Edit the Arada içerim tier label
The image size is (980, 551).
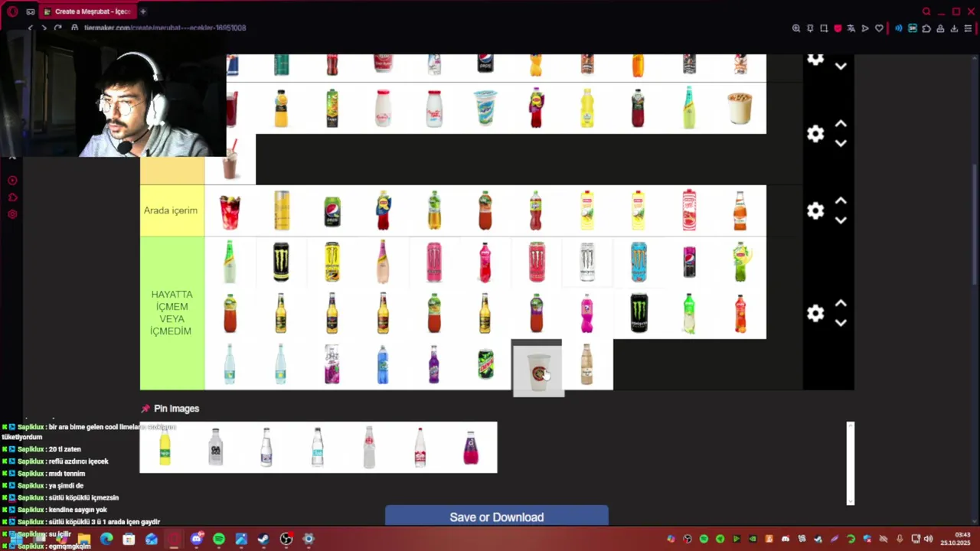pos(171,210)
